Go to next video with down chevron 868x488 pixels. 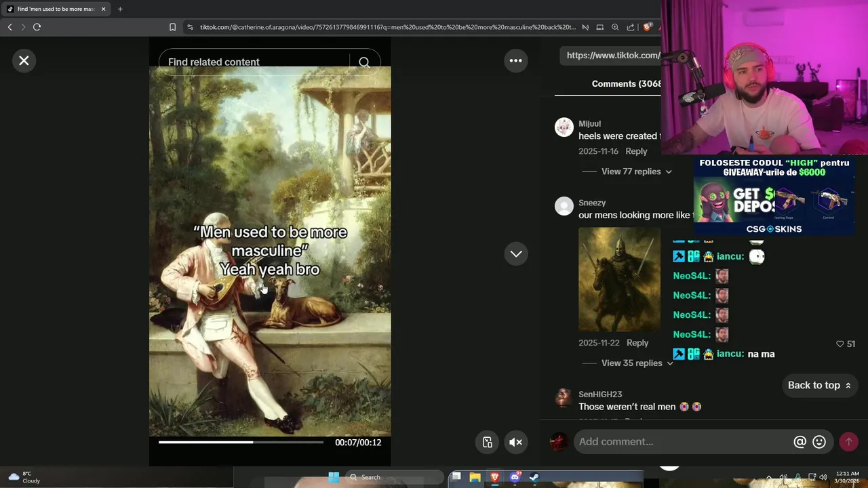[x=516, y=254]
